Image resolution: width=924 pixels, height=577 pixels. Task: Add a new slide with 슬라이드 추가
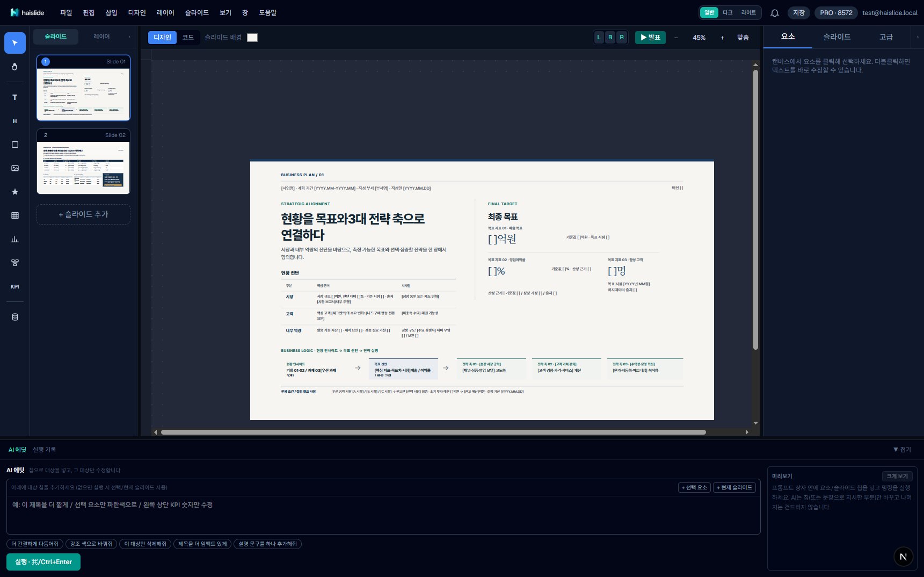pos(83,214)
